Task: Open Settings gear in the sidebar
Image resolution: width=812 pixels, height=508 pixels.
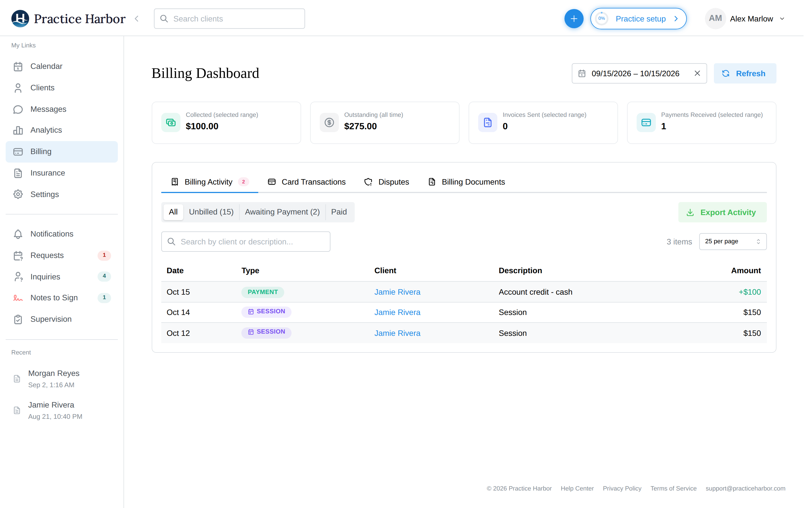Action: [62, 194]
